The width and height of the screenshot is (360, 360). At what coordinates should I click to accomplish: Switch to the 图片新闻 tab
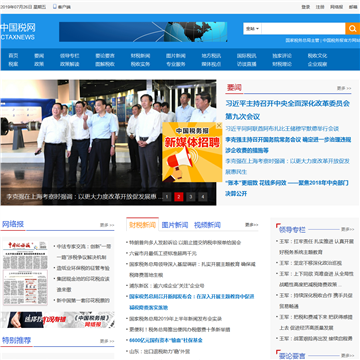175,225
